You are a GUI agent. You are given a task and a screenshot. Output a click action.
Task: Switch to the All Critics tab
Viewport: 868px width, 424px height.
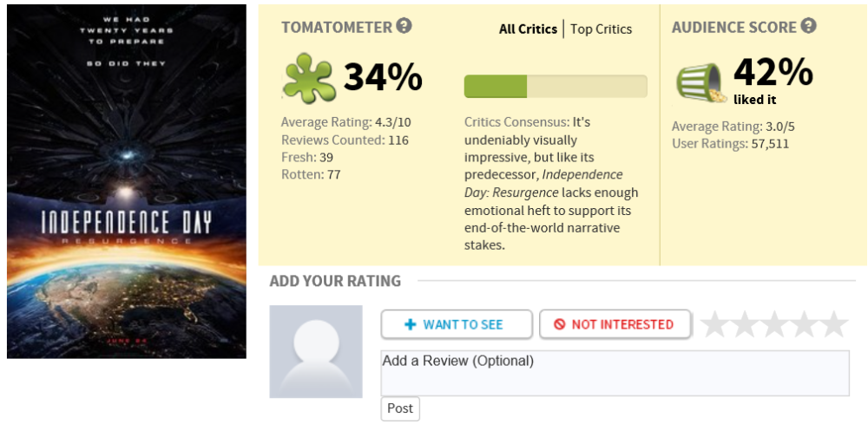point(529,29)
